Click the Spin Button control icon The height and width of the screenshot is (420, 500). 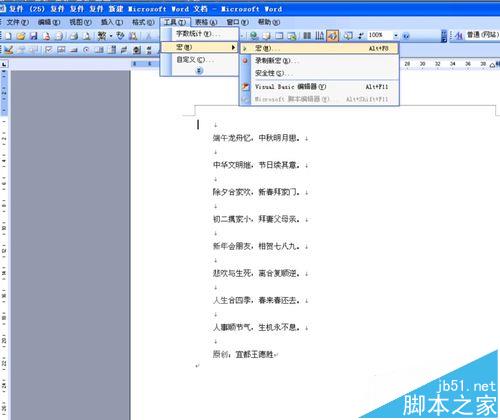tap(136, 50)
